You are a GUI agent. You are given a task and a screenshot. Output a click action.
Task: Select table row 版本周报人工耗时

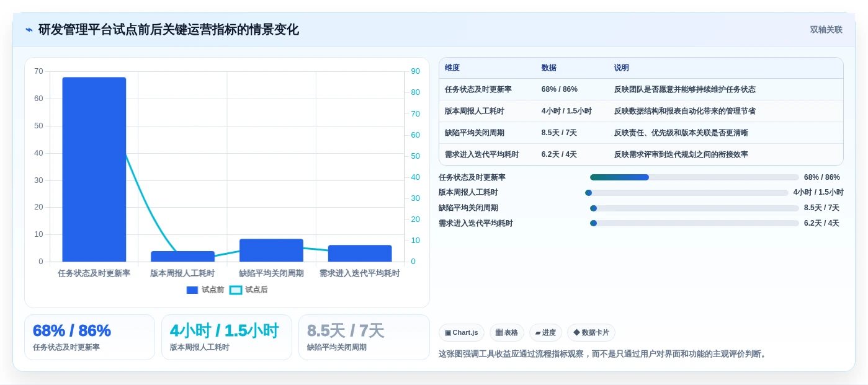coord(641,111)
